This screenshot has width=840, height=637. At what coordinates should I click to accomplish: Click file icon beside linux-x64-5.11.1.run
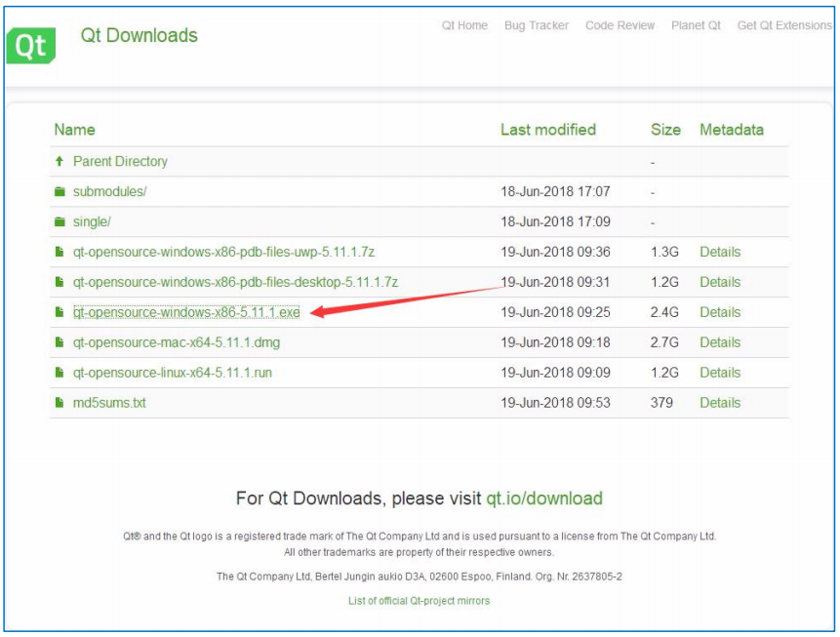tap(60, 373)
